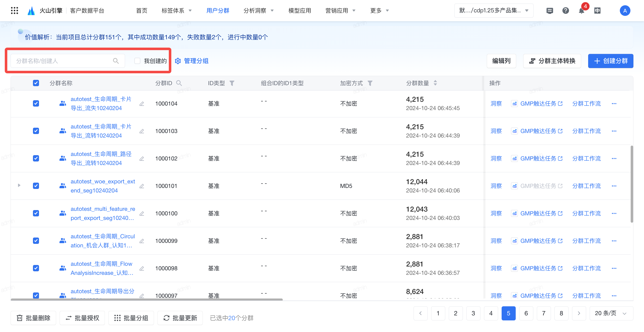
Task: Open more actions dots for row 1000102
Action: (614, 158)
